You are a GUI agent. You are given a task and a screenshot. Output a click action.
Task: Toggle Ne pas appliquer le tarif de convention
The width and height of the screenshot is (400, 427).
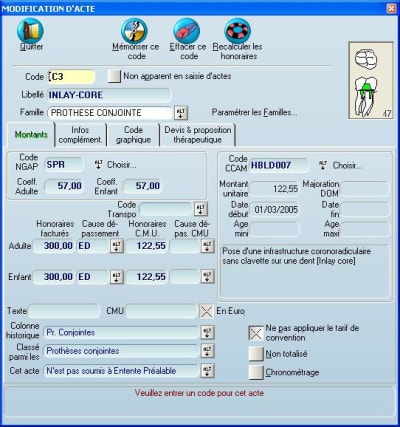coord(256,333)
